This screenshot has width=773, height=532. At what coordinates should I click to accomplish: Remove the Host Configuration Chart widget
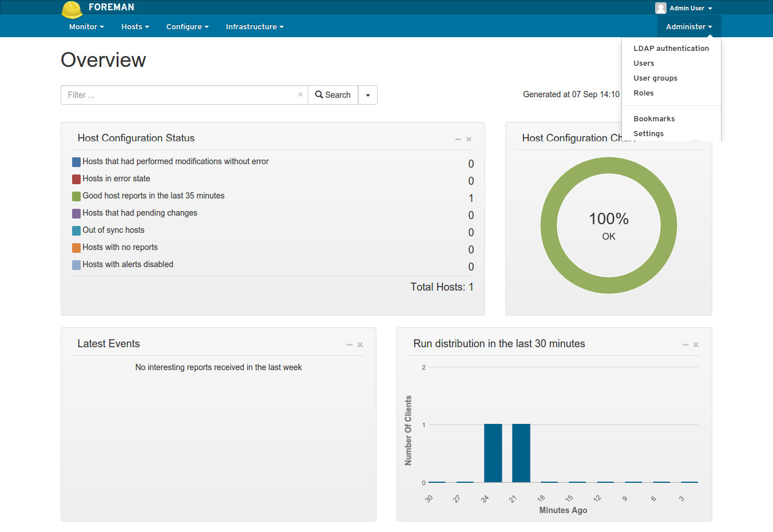(696, 138)
